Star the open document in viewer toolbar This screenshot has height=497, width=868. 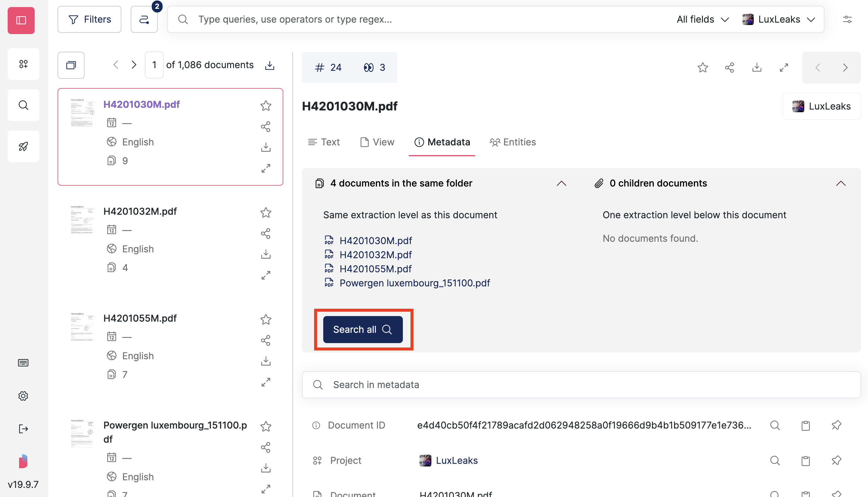(702, 67)
